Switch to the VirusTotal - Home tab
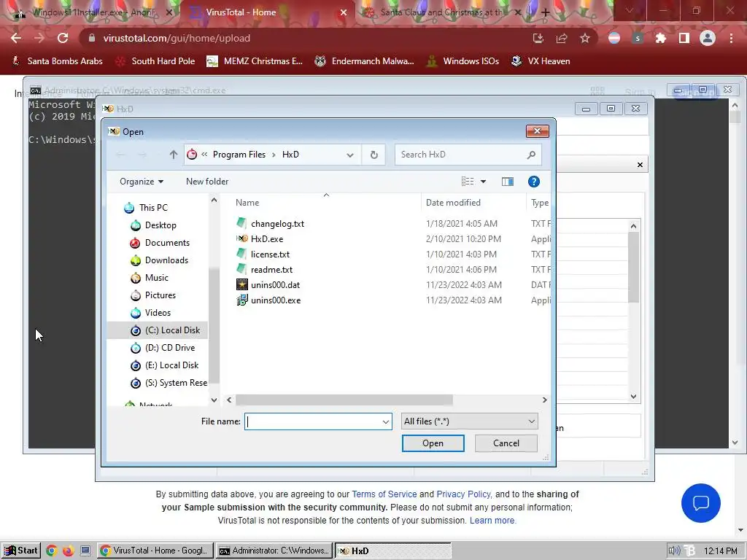Screen dimensions: 747x560 267,12
